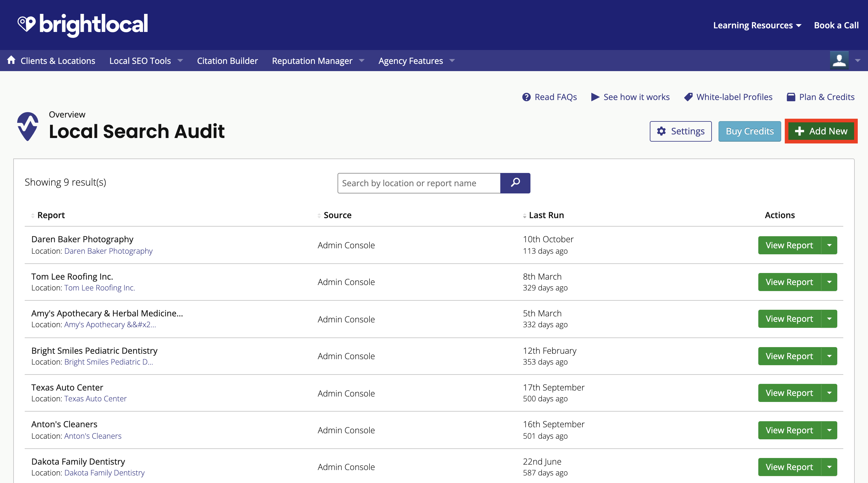The height and width of the screenshot is (483, 868).
Task: Open the Plan & Credits link
Action: point(826,97)
